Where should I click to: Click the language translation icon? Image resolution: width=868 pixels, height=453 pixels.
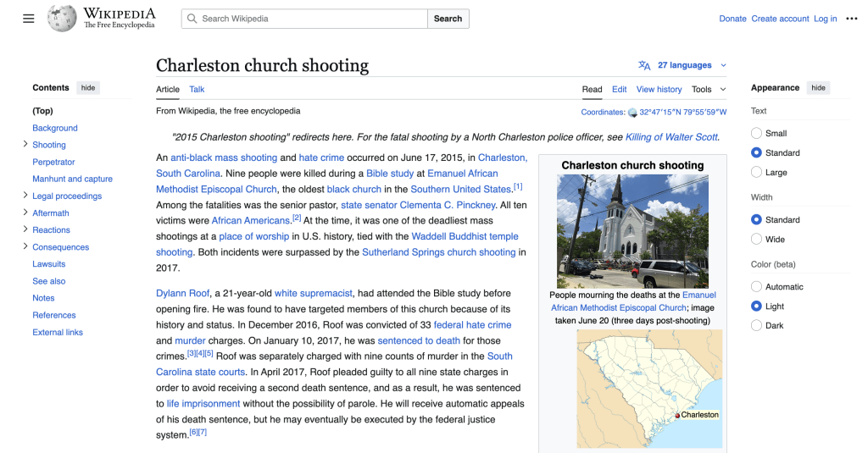click(644, 65)
